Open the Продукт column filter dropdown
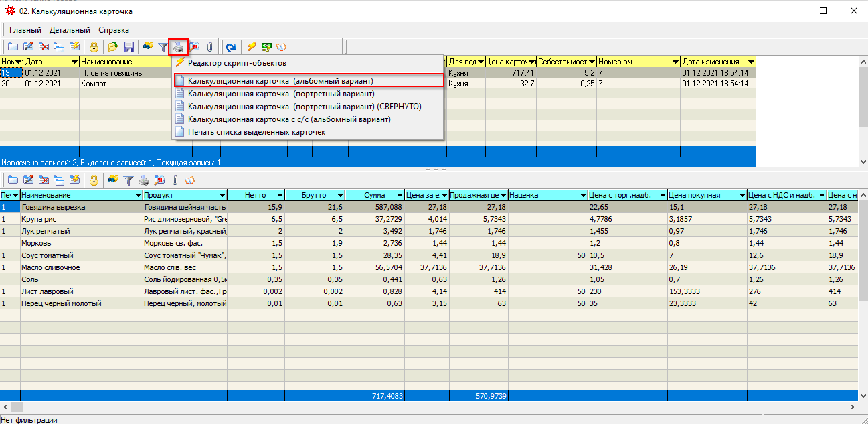This screenshot has height=424, width=868. 221,195
